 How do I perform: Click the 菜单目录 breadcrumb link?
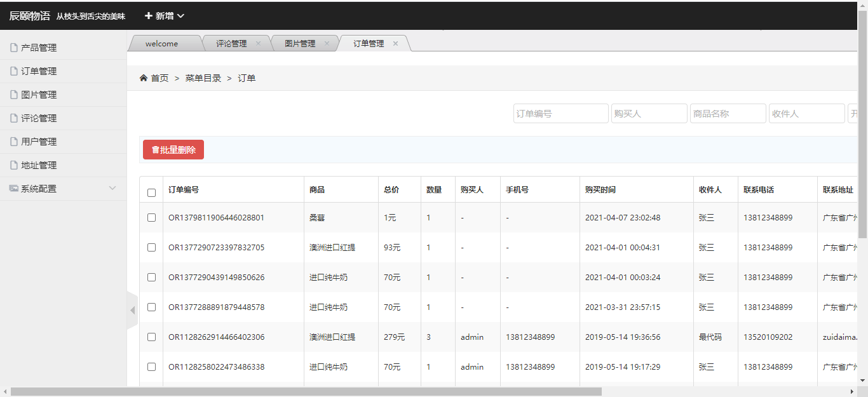(203, 78)
